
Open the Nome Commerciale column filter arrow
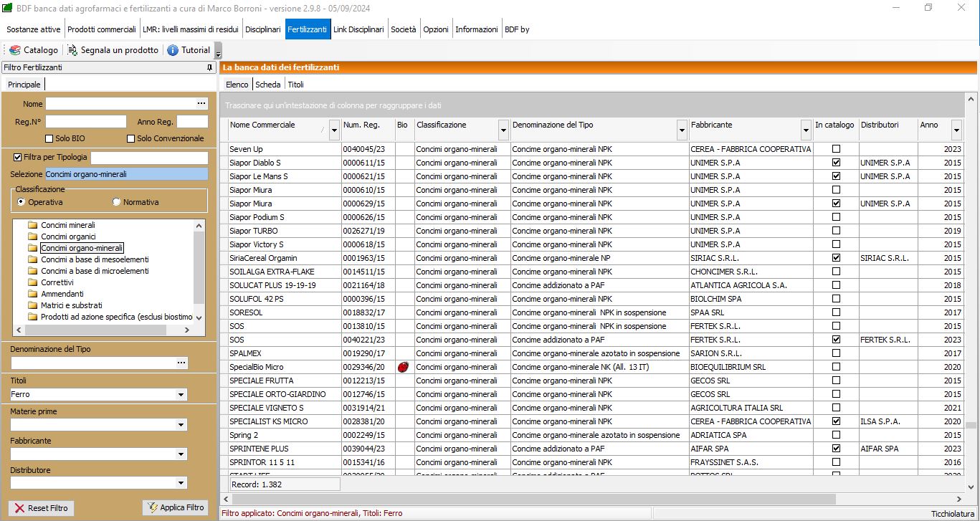click(334, 130)
